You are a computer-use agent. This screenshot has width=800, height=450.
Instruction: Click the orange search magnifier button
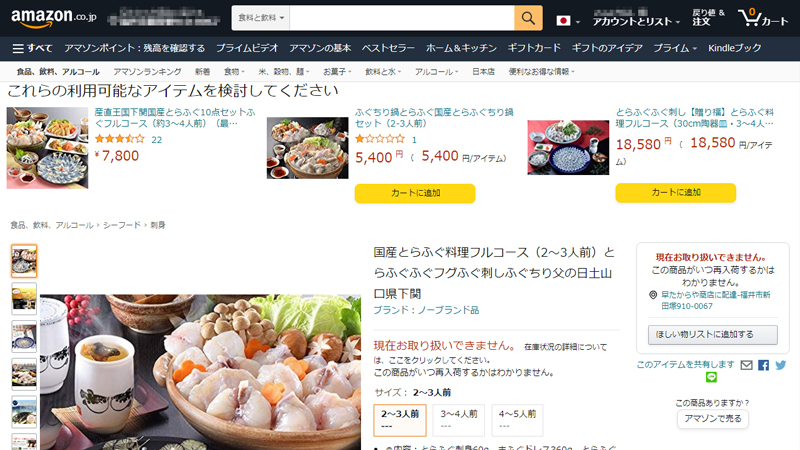click(x=528, y=18)
